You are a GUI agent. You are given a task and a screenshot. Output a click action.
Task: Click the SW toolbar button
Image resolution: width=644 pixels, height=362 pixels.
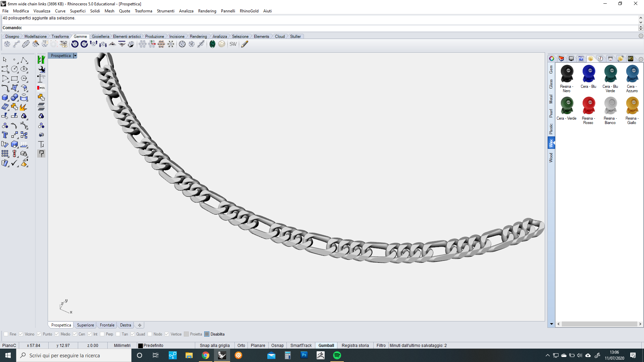233,44
